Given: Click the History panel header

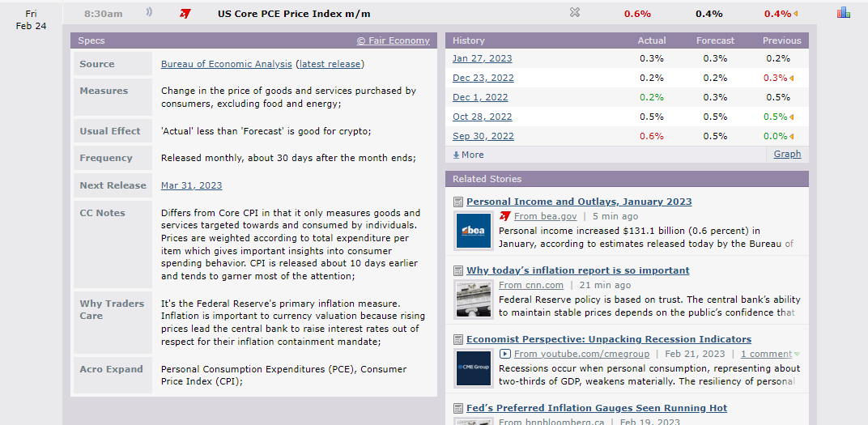Looking at the screenshot, I should 627,40.
